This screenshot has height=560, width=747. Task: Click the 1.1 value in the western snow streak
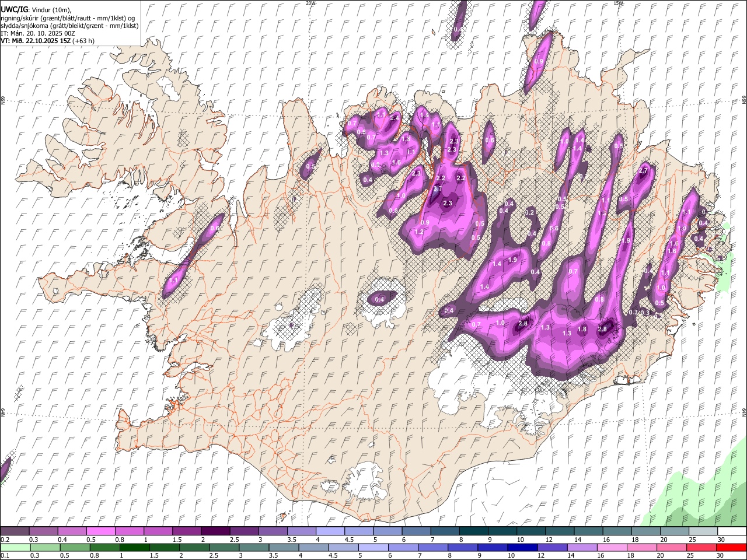[x=173, y=281]
